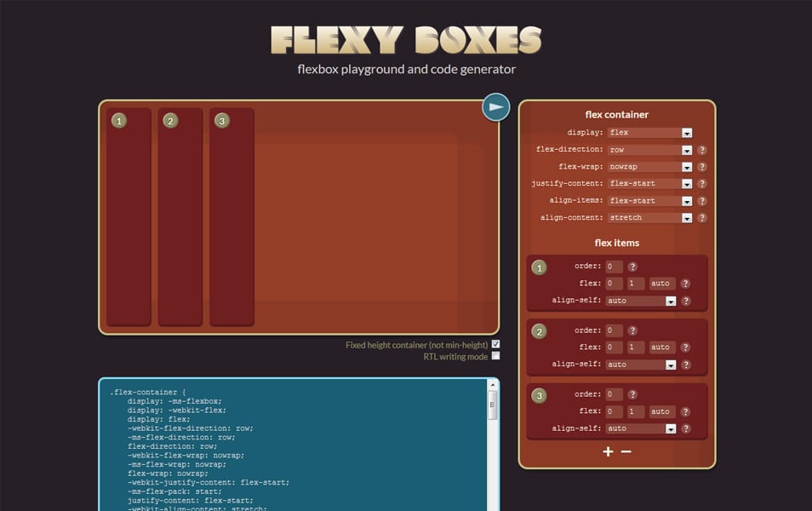Screen dimensions: 812x511
Task: Click the blue preview arrow button
Action: point(495,106)
